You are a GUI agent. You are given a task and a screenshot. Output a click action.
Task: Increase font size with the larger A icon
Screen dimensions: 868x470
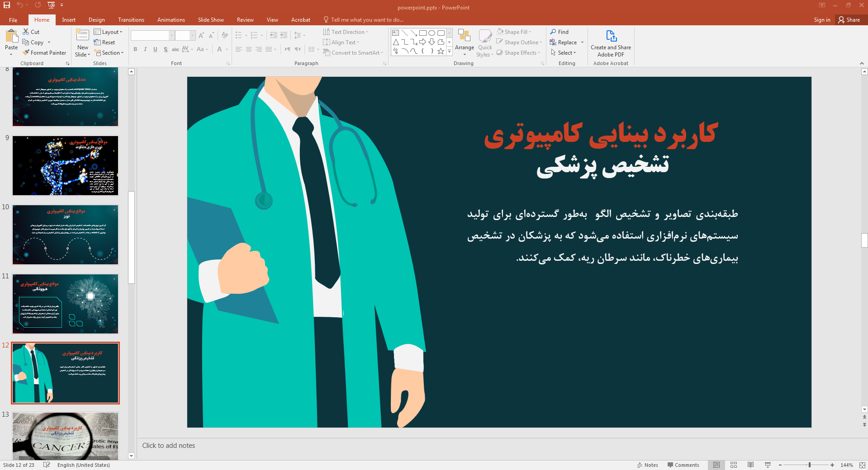coord(201,35)
